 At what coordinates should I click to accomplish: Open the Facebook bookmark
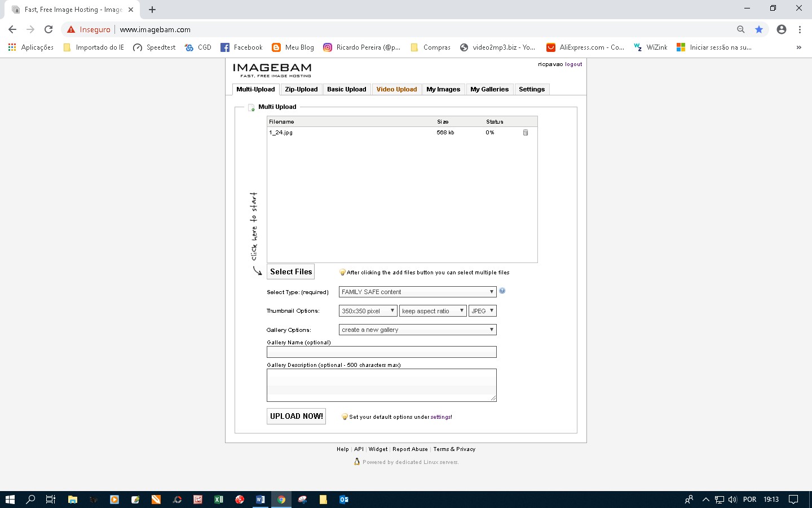(x=241, y=47)
